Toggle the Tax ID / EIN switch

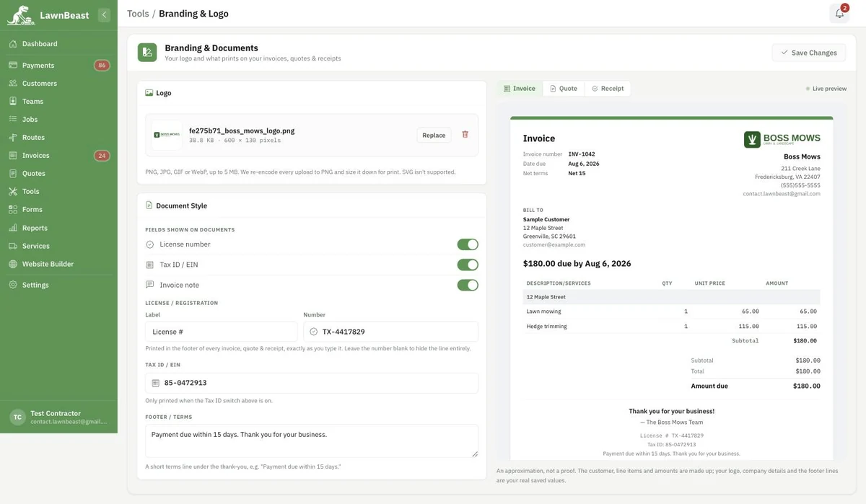468,265
